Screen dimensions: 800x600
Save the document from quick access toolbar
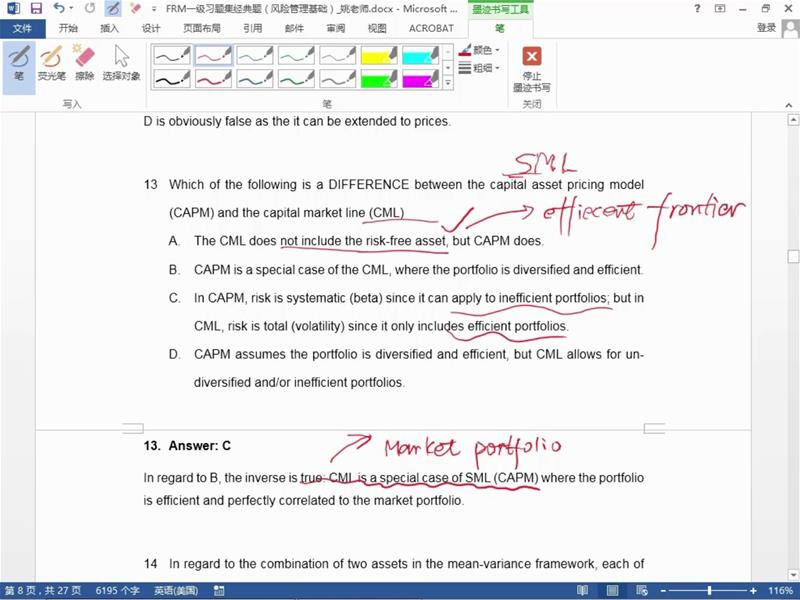click(x=36, y=8)
